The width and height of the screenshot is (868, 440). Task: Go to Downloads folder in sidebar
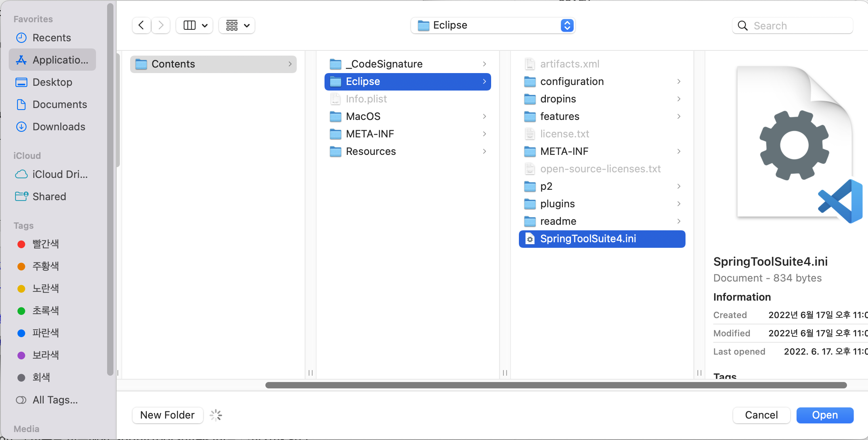coord(59,127)
